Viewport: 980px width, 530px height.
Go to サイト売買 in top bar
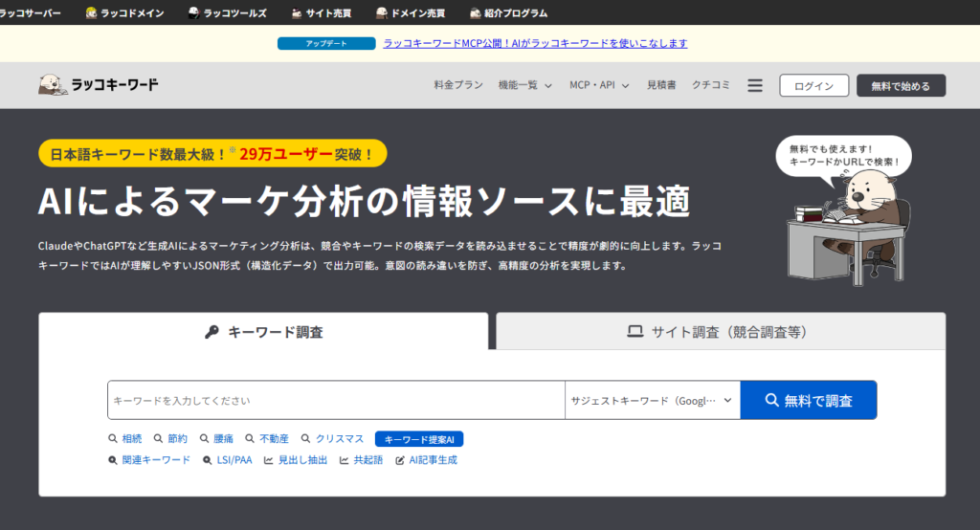[x=322, y=13]
